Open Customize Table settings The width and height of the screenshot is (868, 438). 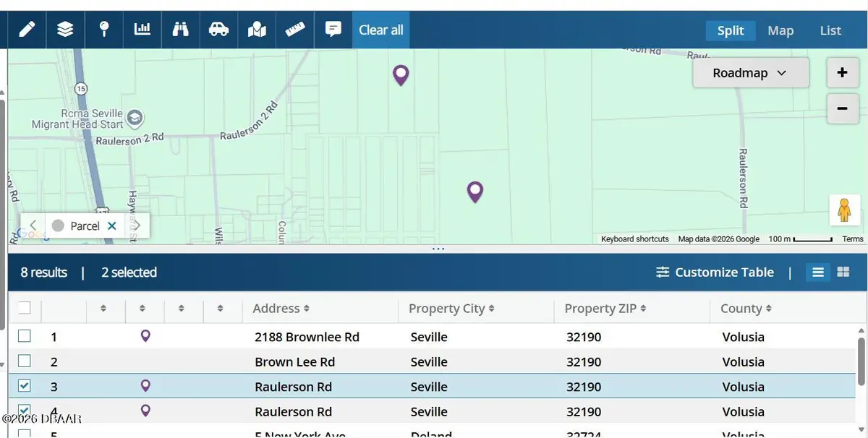pos(715,272)
